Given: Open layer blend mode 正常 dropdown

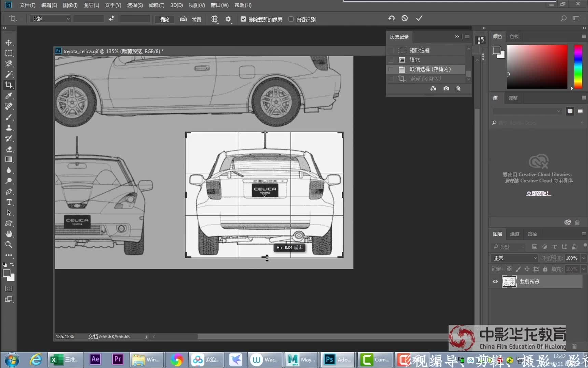Looking at the screenshot, I should click(514, 258).
